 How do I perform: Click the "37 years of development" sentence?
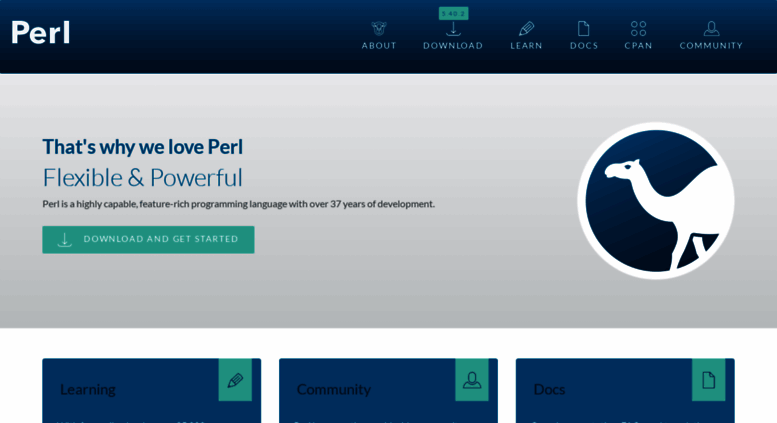(238, 204)
